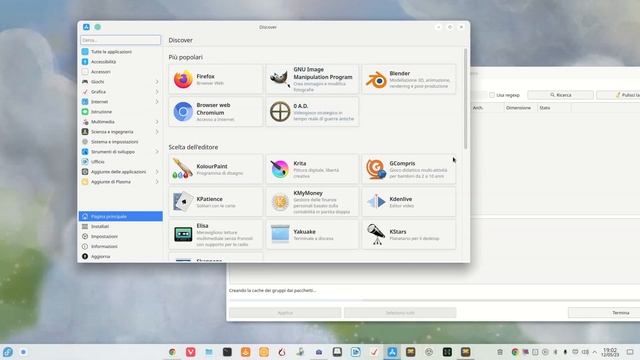The image size is (640, 360).
Task: Open the Elisa music player icon
Action: 183,234
